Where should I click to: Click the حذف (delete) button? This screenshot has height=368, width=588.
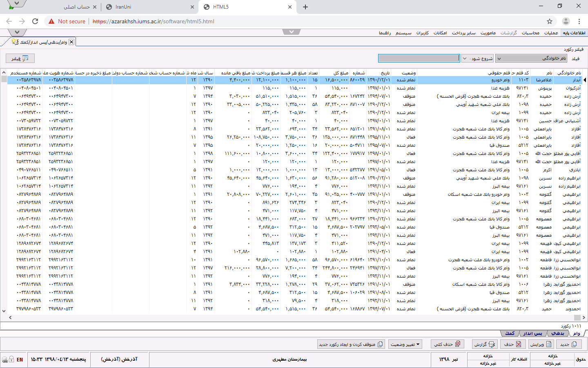[512, 344]
